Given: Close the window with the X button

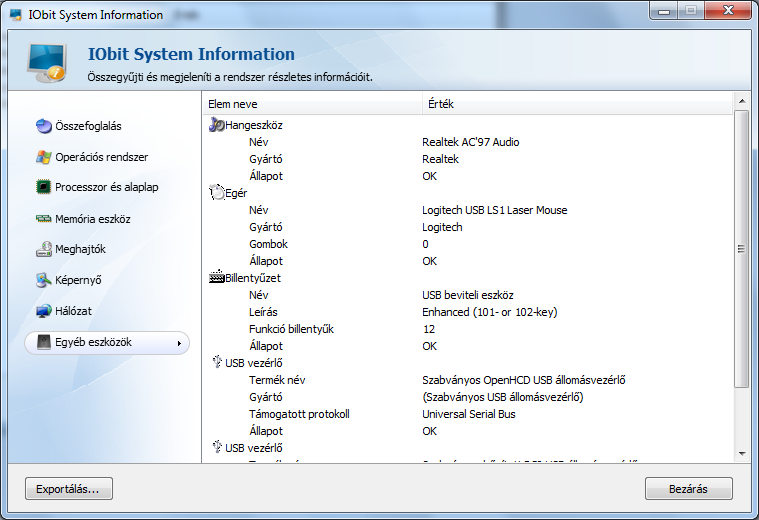Looking at the screenshot, I should (728, 11).
